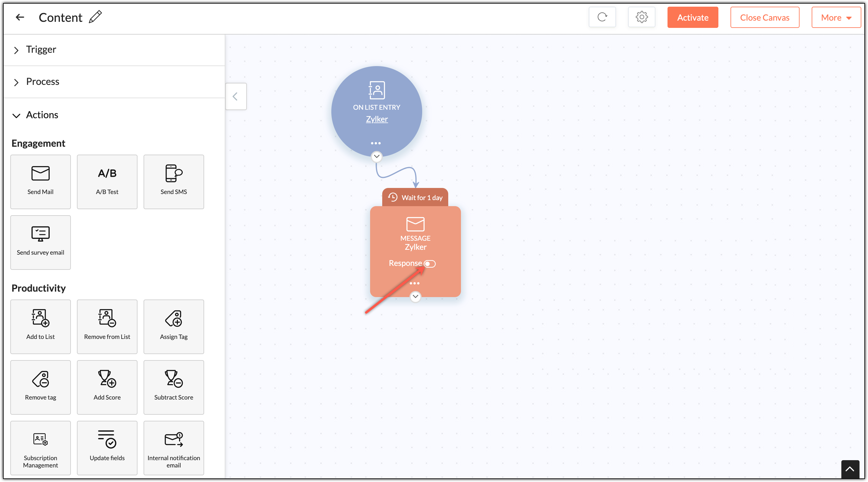Select the Remove tag action

click(41, 387)
